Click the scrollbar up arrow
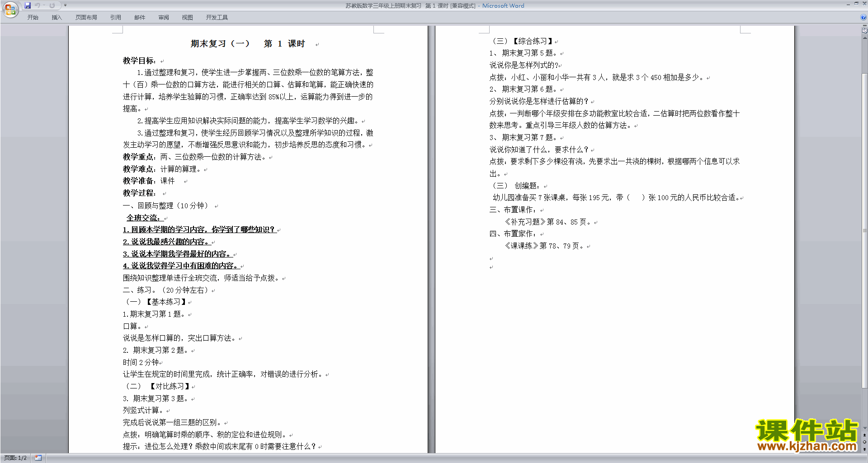Image resolution: width=868 pixels, height=463 pixels. click(x=864, y=38)
